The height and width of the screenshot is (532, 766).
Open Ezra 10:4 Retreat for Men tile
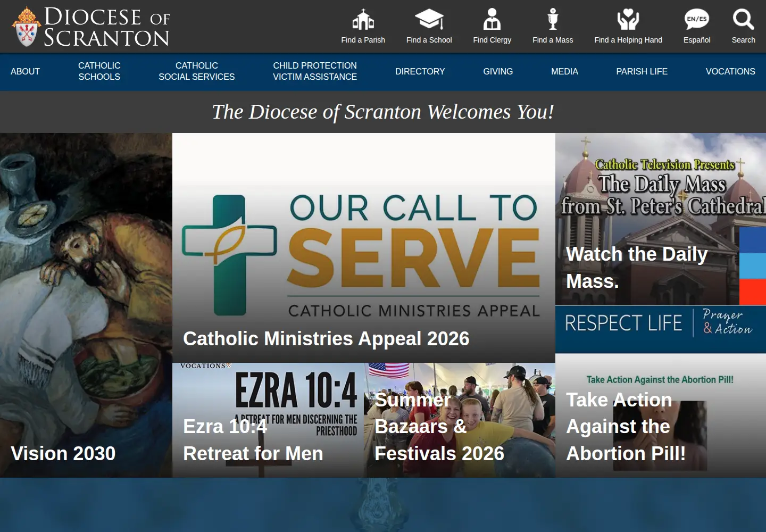click(268, 420)
